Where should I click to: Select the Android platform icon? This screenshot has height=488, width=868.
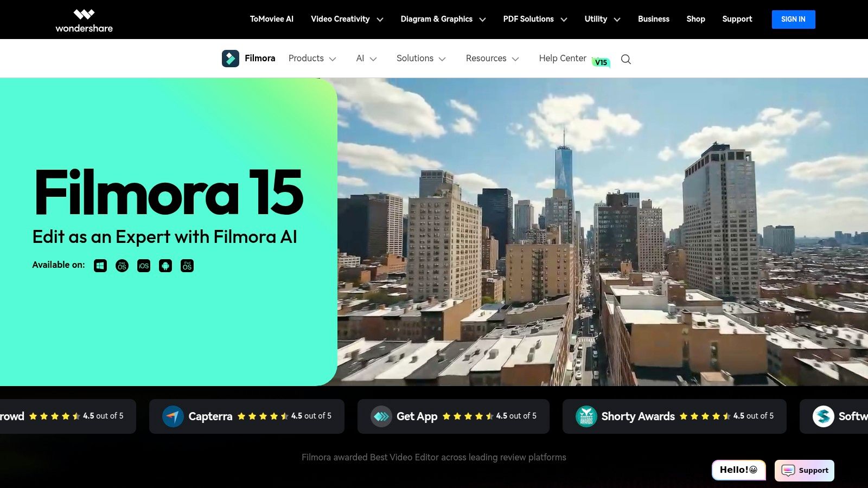click(x=165, y=265)
